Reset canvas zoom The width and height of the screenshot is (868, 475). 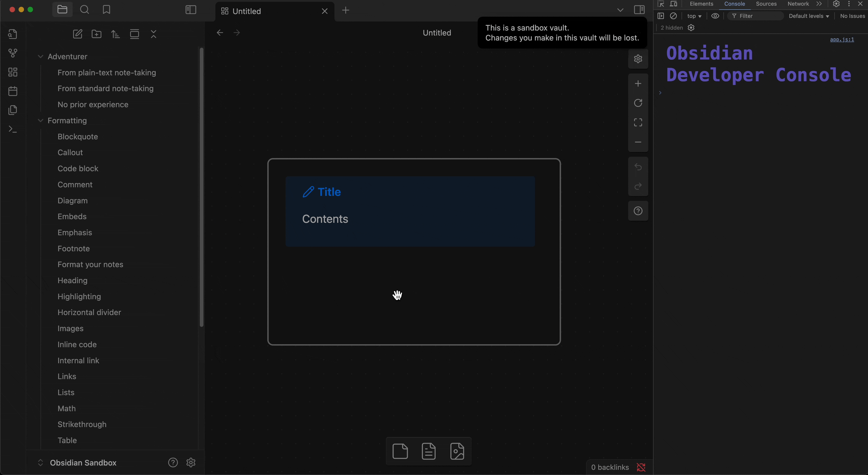point(638,103)
